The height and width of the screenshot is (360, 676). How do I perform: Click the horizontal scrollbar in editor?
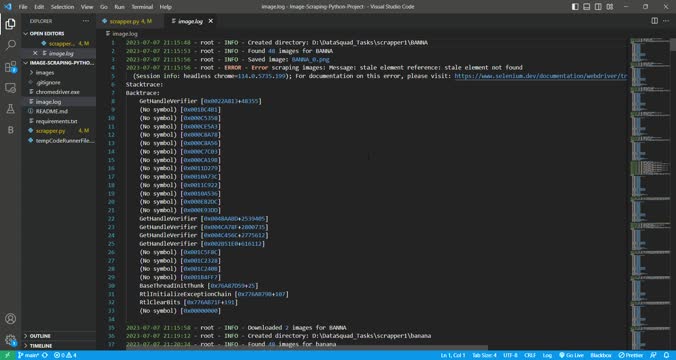(307, 347)
